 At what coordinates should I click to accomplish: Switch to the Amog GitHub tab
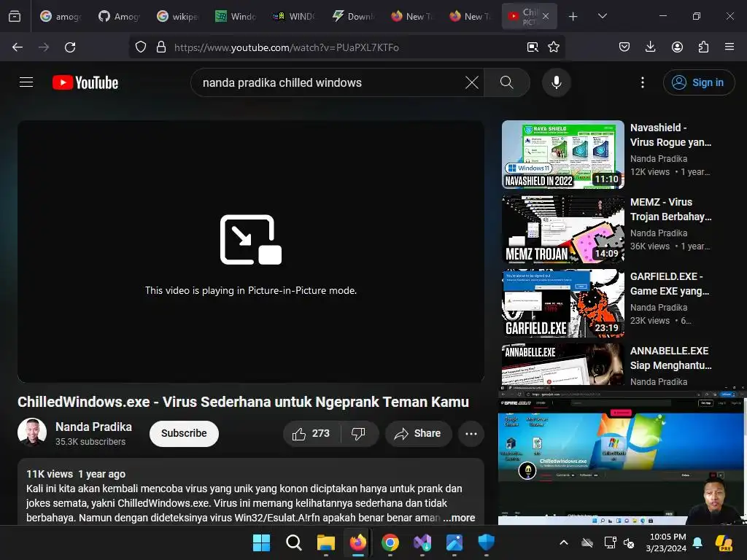(119, 16)
